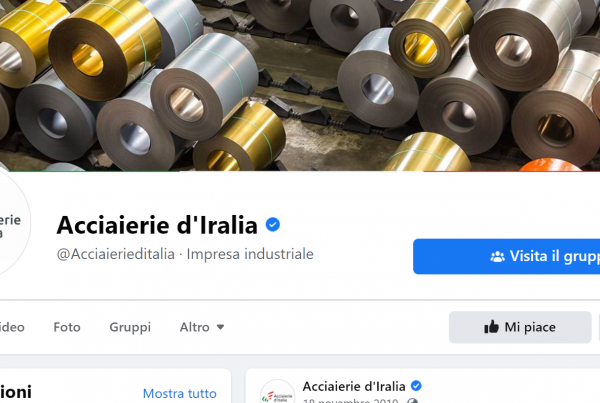Open the post author name Acciaierie d'Iralia
Viewport: 600px width, 403px height.
click(x=354, y=386)
